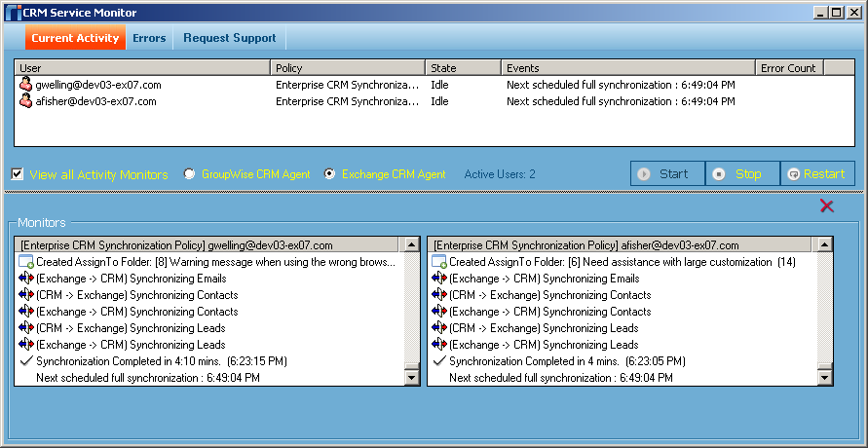Click scroll-down arrow in afisher monitor
This screenshot has width=868, height=448.
[x=825, y=378]
